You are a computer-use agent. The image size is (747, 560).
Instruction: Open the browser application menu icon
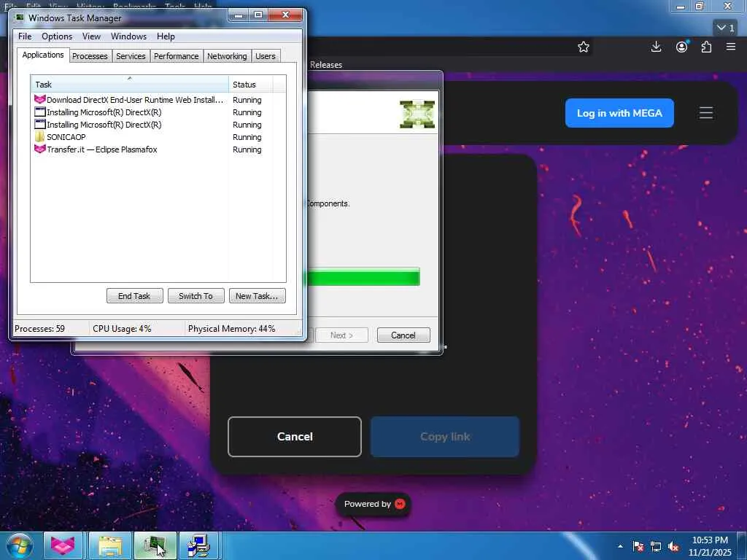tap(731, 47)
